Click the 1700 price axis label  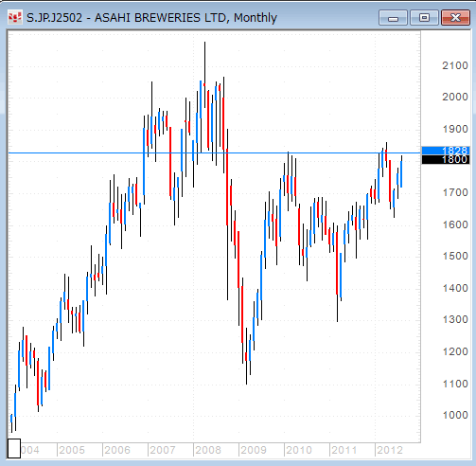(x=455, y=192)
